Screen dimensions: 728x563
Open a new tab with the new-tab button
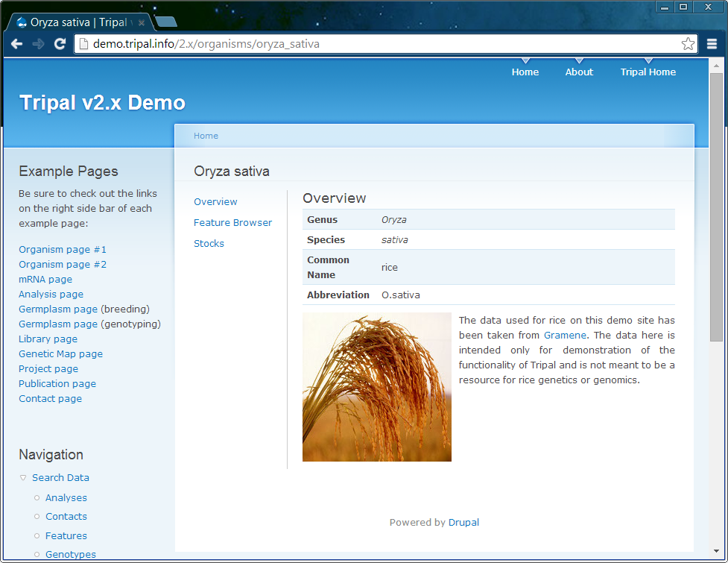[x=165, y=22]
